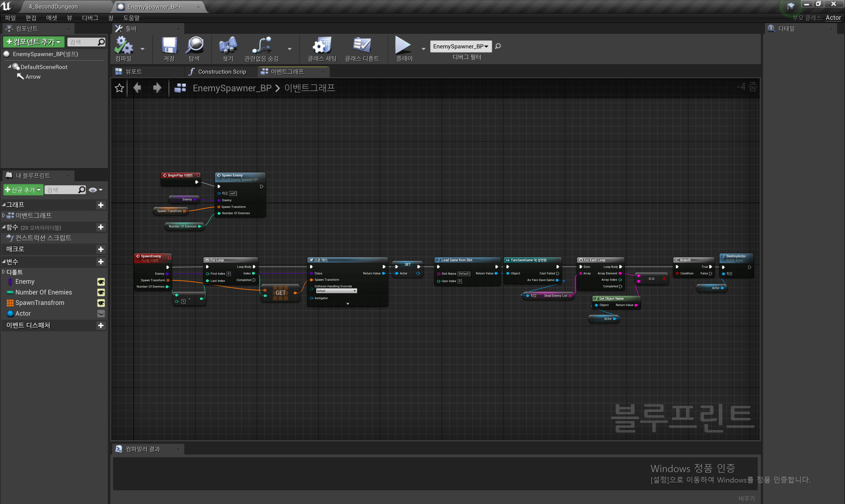Click the SpawnTransfrom variable orange color icon

(10, 303)
